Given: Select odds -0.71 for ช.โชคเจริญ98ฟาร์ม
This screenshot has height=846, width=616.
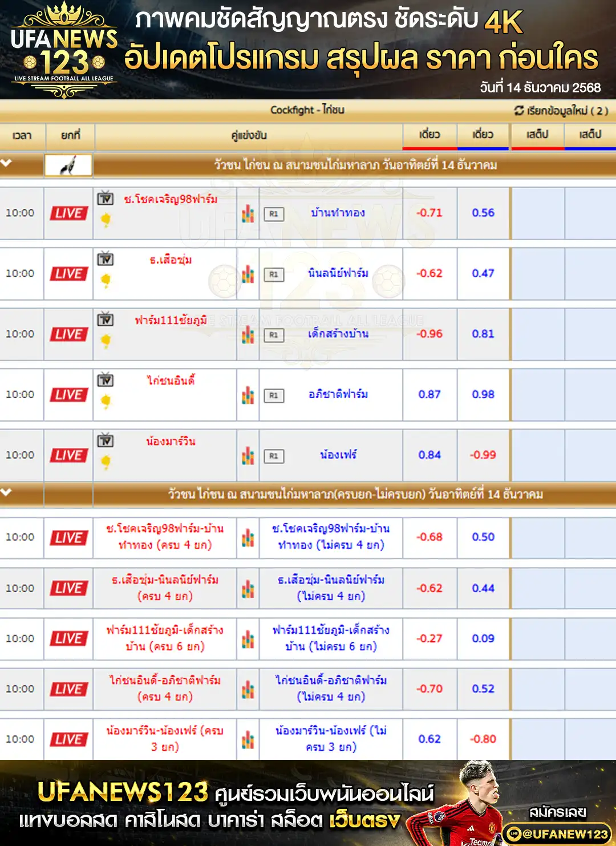Looking at the screenshot, I should pyautogui.click(x=429, y=213).
